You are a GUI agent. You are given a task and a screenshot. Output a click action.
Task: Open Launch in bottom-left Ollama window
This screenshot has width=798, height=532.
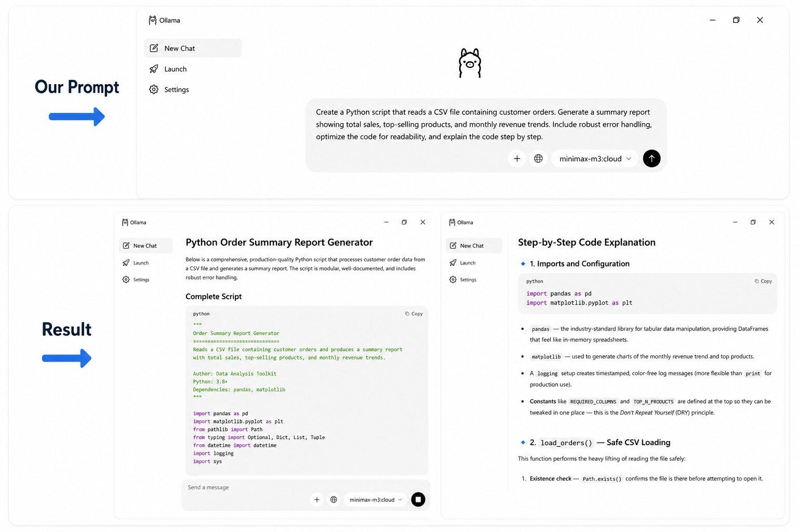coord(141,263)
